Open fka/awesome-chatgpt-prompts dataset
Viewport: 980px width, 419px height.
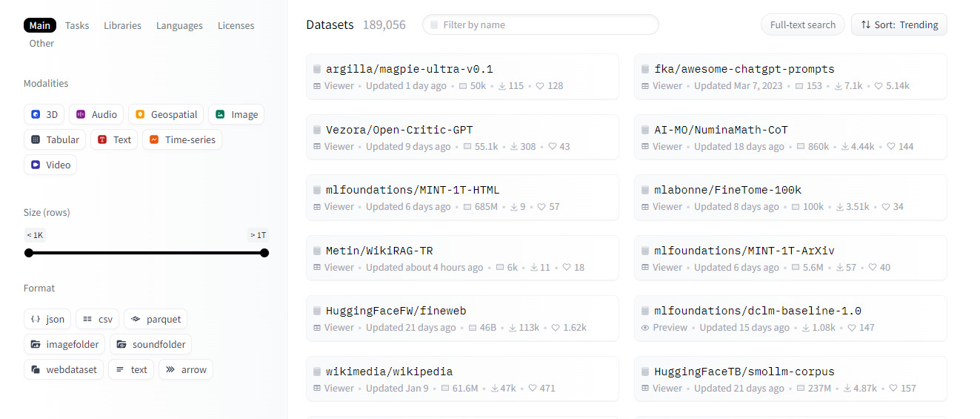(x=790, y=76)
